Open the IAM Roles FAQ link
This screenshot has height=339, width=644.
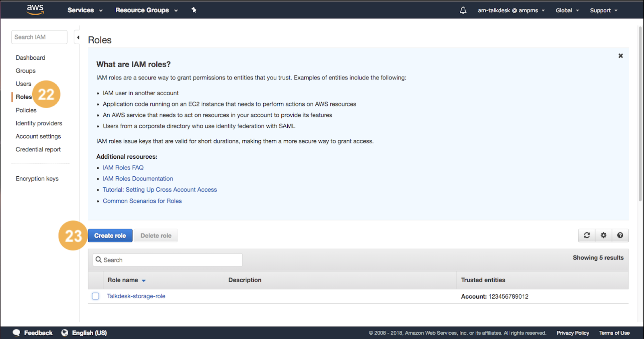(123, 167)
